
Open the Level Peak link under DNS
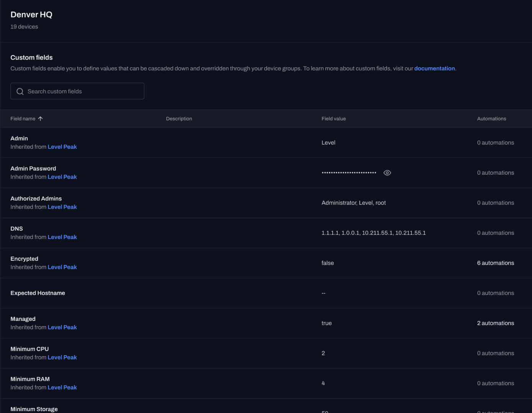coord(62,237)
